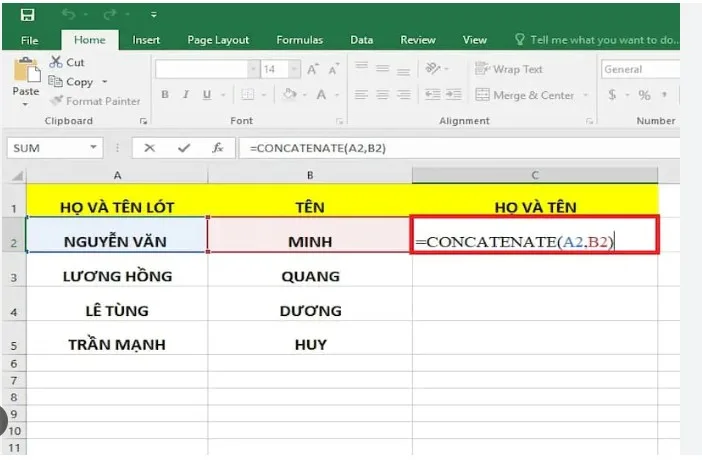Select column B header
This screenshot has height=460, width=702.
tap(310, 176)
